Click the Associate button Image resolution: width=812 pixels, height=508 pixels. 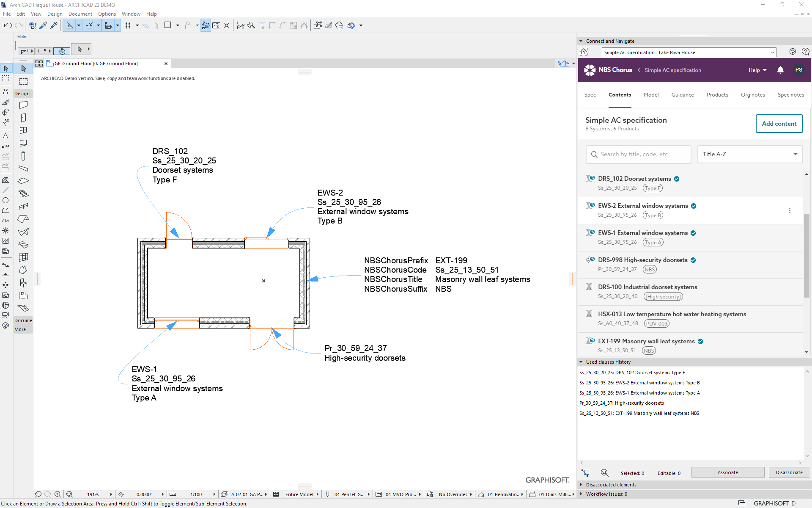point(727,472)
